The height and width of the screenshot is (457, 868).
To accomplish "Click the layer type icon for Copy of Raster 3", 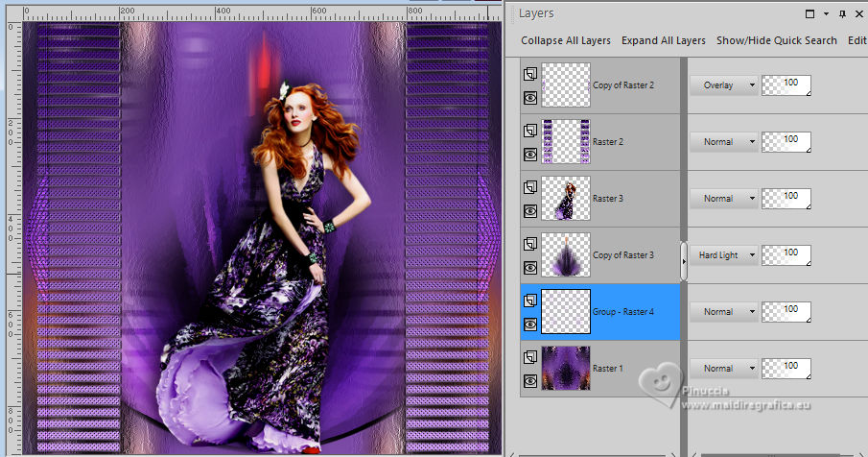I will point(529,244).
